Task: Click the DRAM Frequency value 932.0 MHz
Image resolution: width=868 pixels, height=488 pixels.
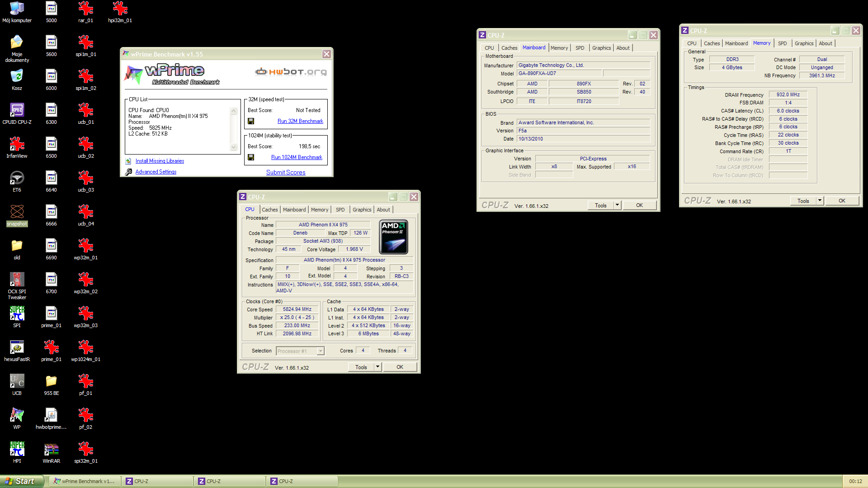Action: [x=788, y=95]
